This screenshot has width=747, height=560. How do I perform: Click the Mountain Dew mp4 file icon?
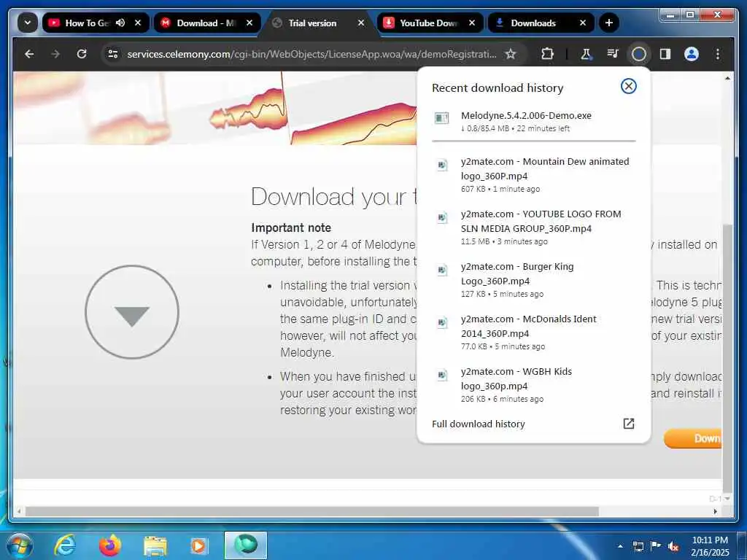(442, 165)
